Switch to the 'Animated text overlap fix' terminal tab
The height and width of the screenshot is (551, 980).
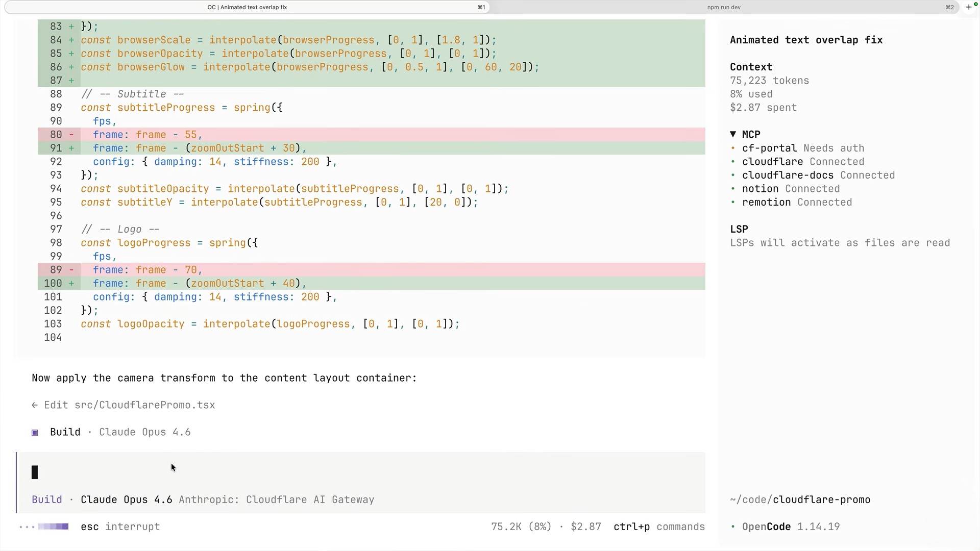coord(247,7)
